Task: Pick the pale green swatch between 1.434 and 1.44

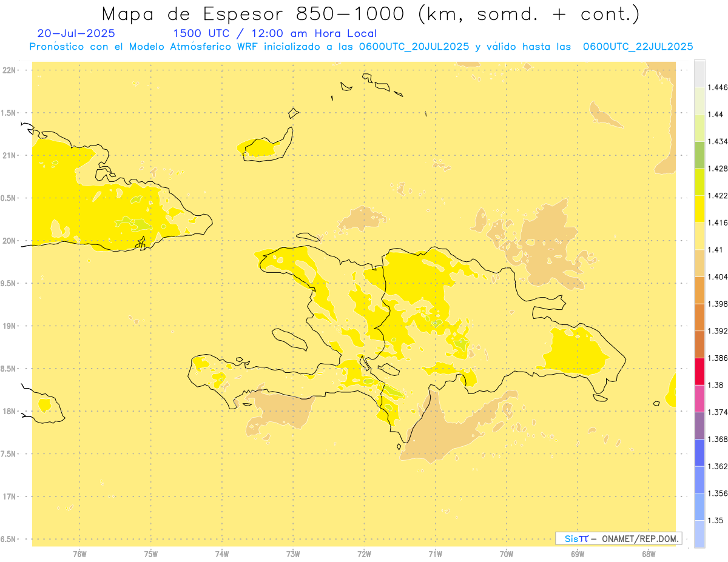Action: coord(699,127)
